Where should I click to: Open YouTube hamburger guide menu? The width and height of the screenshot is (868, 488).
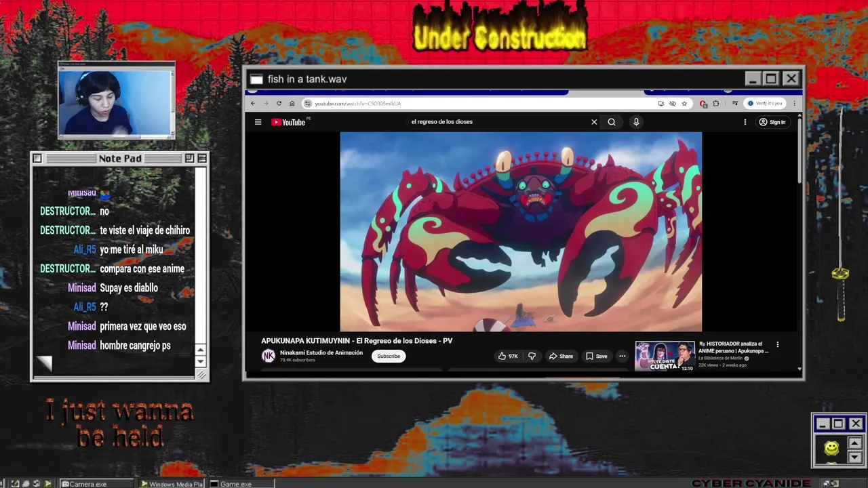(258, 122)
